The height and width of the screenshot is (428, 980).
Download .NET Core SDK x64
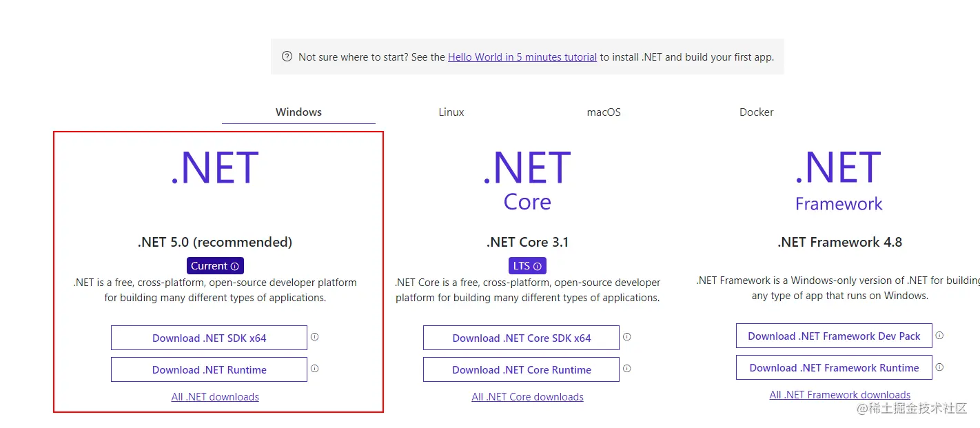pyautogui.click(x=521, y=338)
